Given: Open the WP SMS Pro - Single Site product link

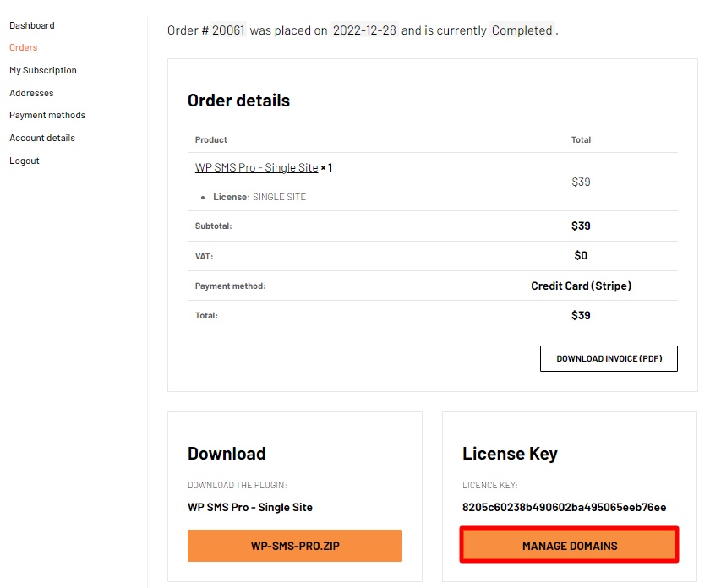Looking at the screenshot, I should (256, 167).
